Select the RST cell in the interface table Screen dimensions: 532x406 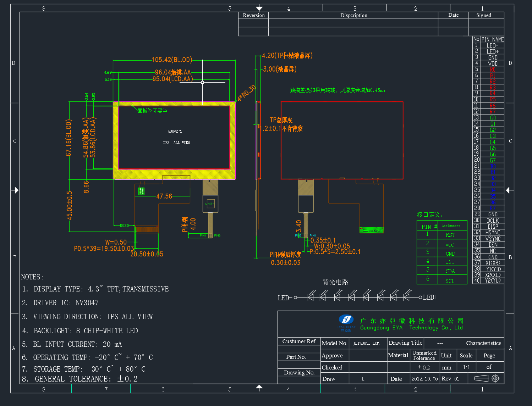450,235
